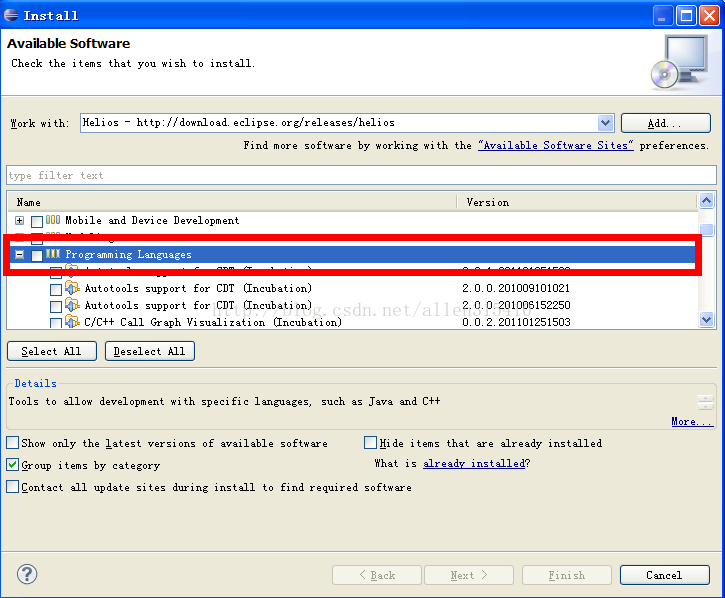
Task: Click the Name column header
Action: point(232,202)
